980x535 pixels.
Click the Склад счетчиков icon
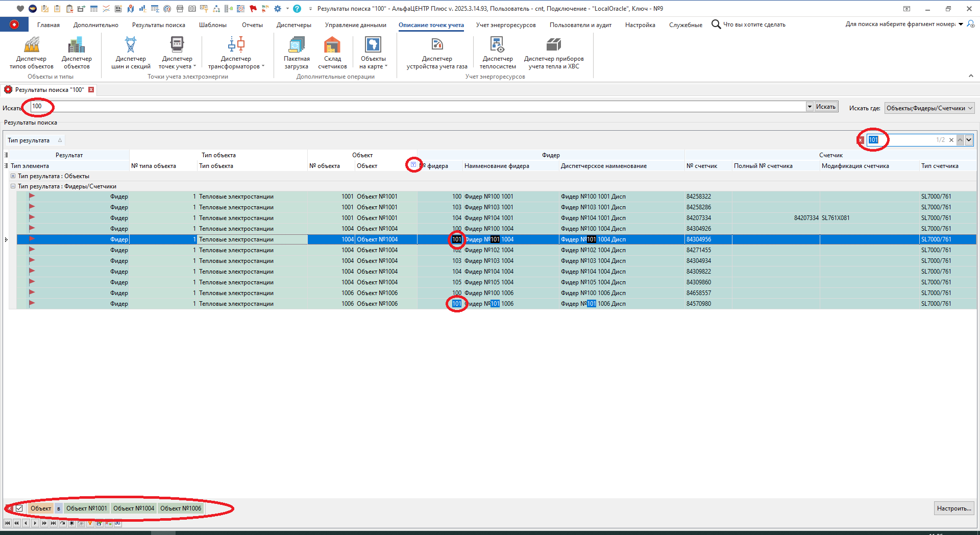332,53
